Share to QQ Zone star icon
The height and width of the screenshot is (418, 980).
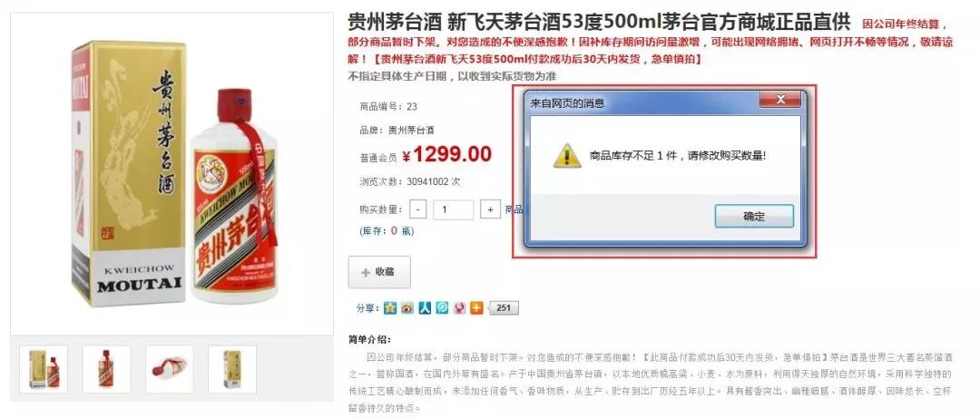pos(390,307)
